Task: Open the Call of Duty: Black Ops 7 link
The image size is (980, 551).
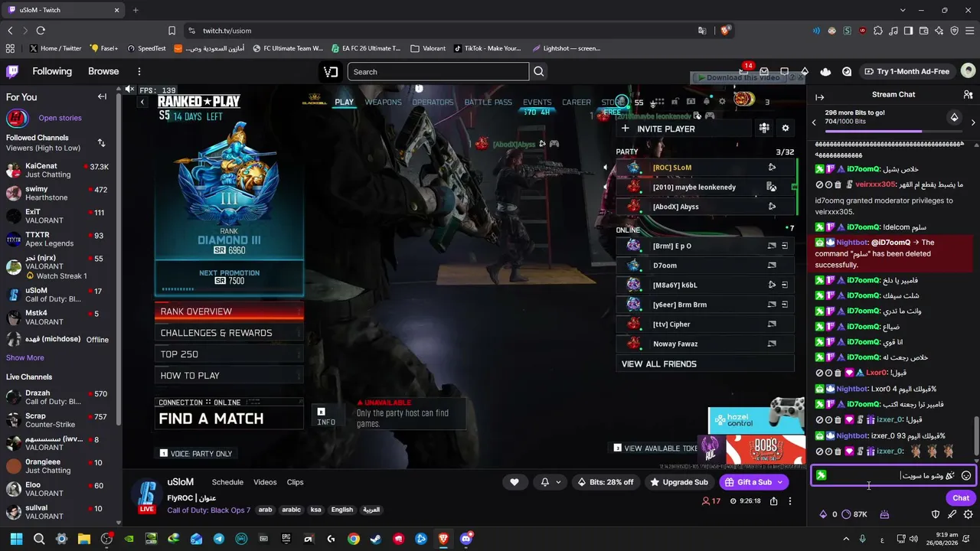Action: point(209,510)
